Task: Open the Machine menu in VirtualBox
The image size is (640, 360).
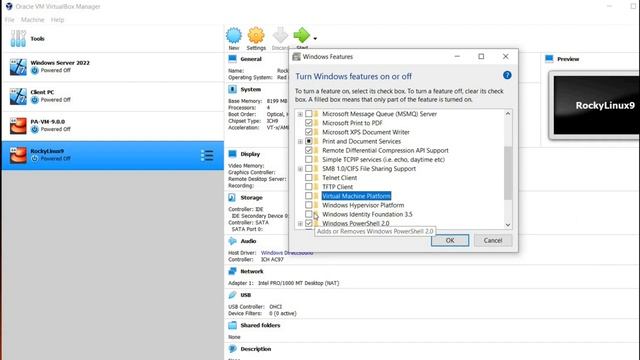Action: [33, 20]
